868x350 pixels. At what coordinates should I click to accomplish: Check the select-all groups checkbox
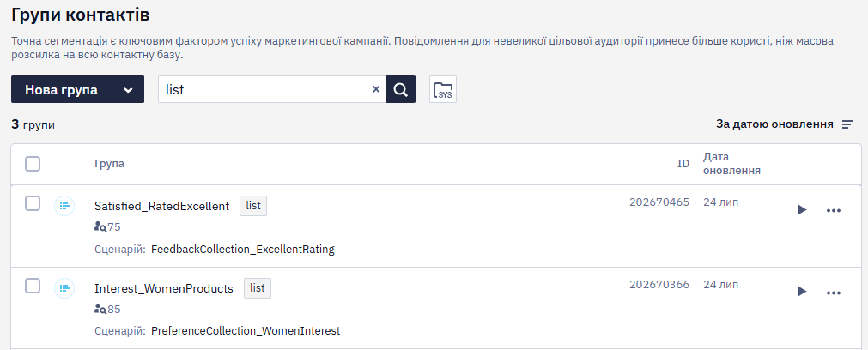point(33,164)
